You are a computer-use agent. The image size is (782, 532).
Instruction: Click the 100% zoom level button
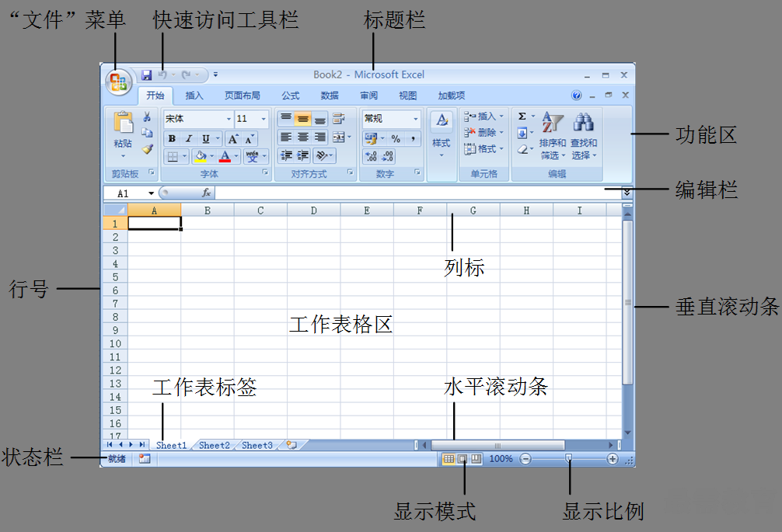[501, 459]
